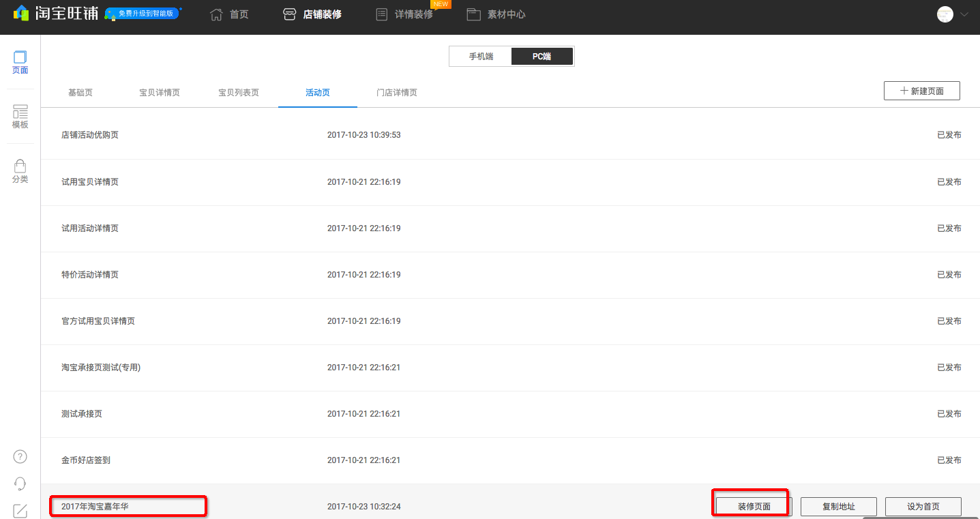
Task: Click the 2017-10-23 10:32:24 timestamp
Action: (x=364, y=507)
